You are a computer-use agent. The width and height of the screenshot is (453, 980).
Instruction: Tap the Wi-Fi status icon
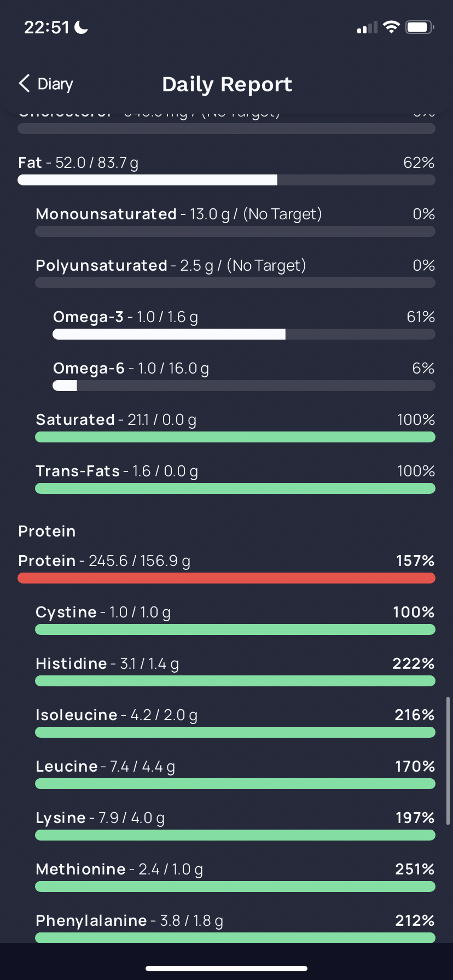391,27
